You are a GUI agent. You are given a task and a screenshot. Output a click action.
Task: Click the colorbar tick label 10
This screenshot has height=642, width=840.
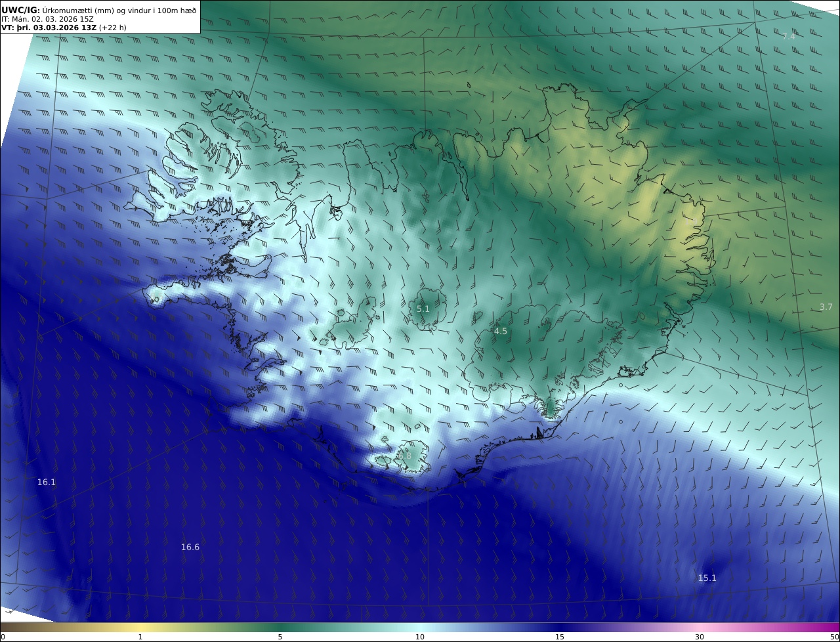point(420,637)
